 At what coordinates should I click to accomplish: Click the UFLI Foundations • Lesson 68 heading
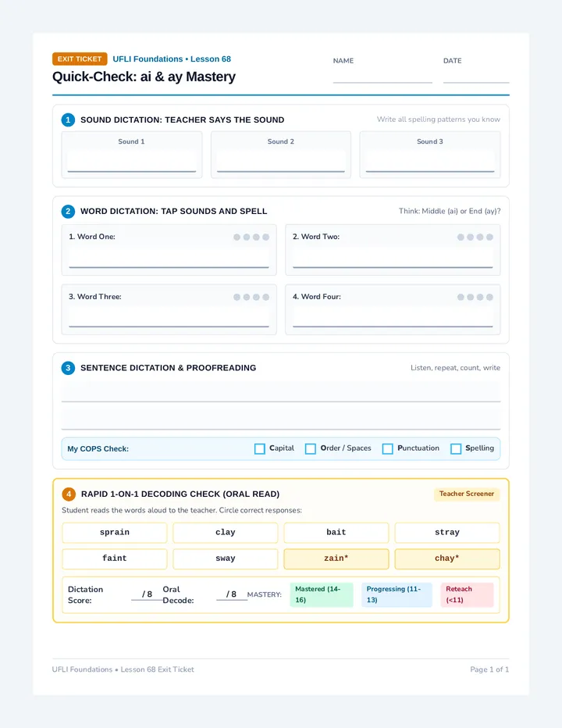pos(172,59)
